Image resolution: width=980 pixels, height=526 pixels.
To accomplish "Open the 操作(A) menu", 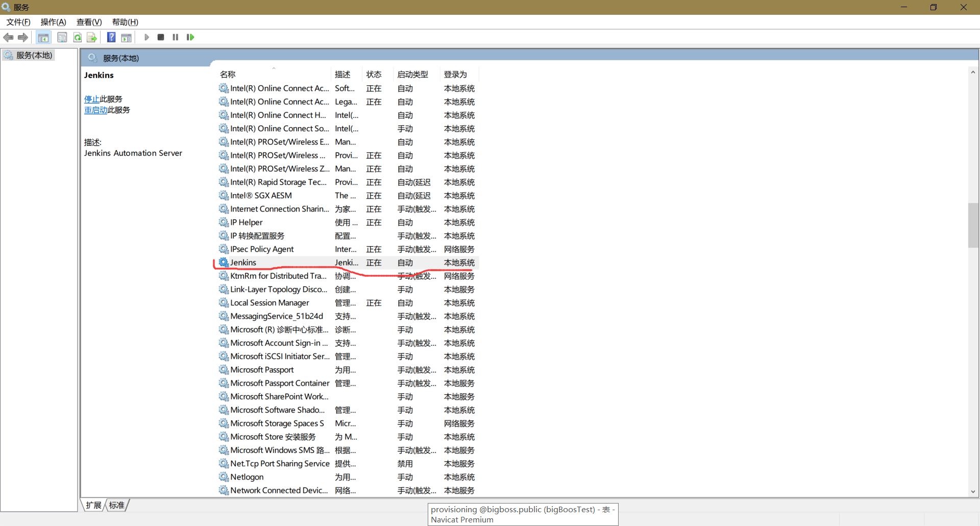I will 54,22.
